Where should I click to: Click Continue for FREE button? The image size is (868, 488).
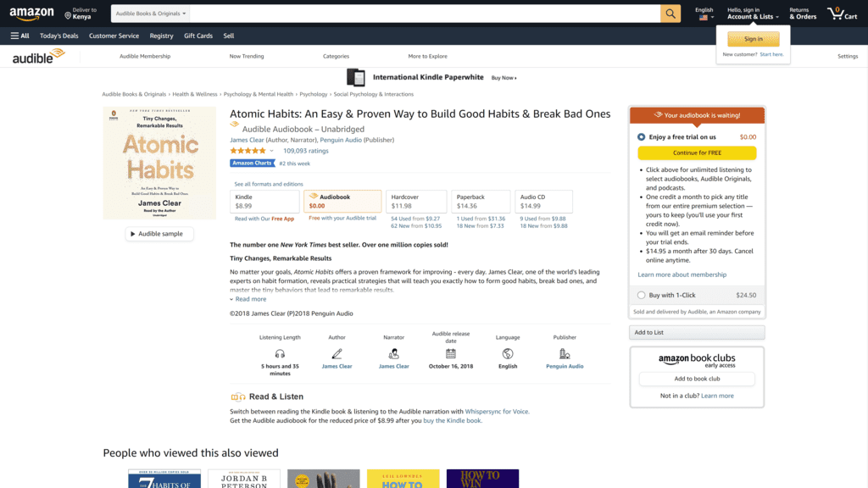point(697,152)
